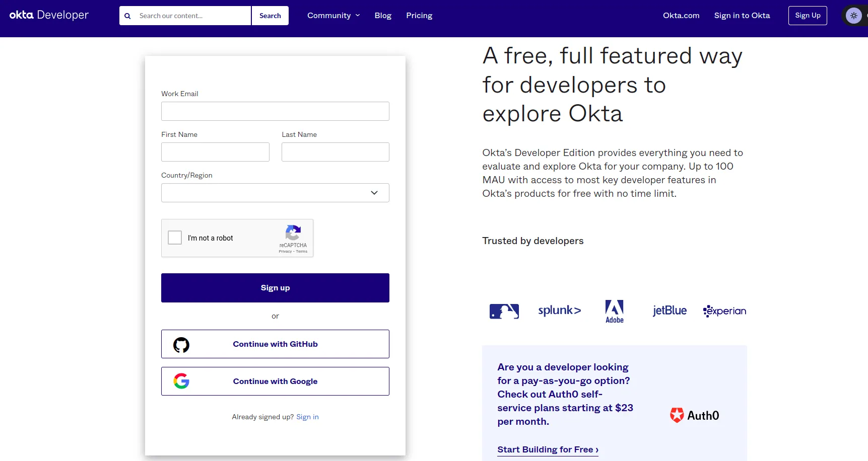Click the Search button
The height and width of the screenshot is (461, 868).
tap(270, 16)
